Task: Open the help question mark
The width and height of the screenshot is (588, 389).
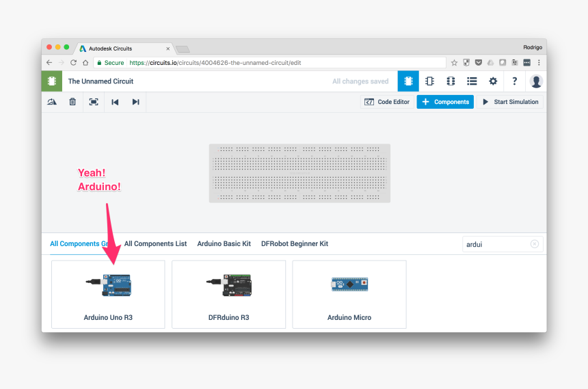Action: (514, 81)
